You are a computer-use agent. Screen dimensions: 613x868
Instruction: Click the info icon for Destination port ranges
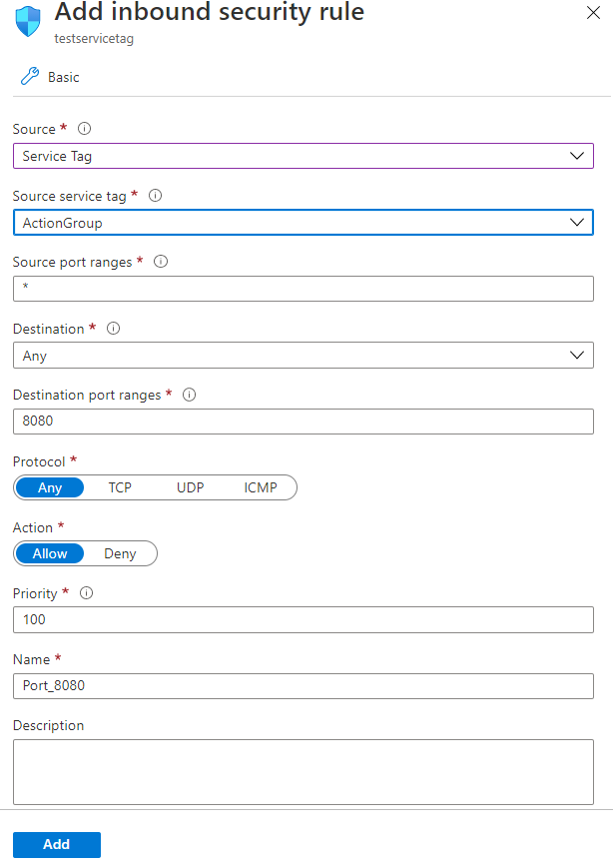click(189, 395)
